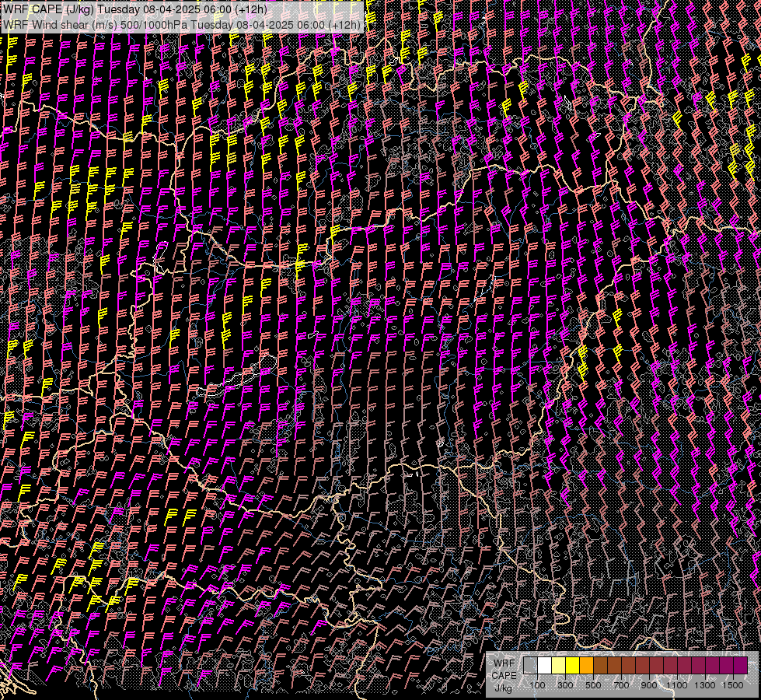Click the CAPE word in the legend
This screenshot has height=700, width=761.
coord(504,675)
